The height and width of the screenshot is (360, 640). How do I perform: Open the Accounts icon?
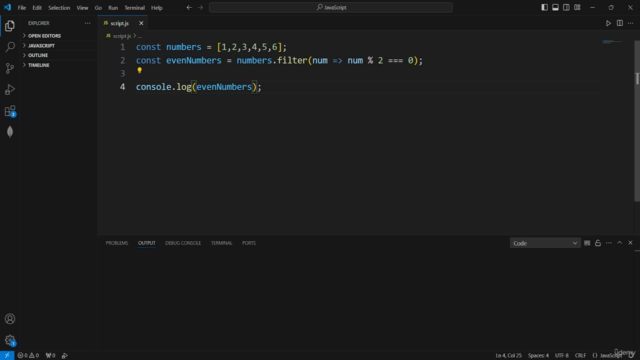click(10, 319)
